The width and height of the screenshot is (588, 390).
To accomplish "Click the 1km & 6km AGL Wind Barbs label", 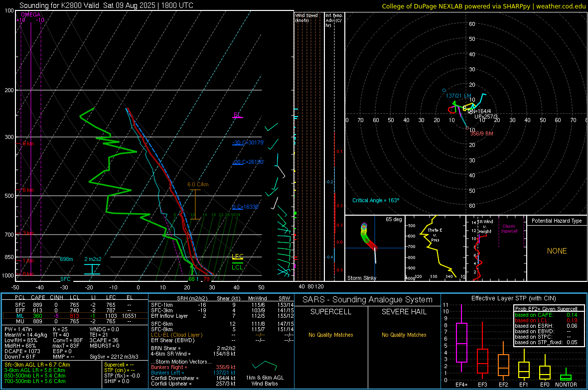I will coord(265,380).
